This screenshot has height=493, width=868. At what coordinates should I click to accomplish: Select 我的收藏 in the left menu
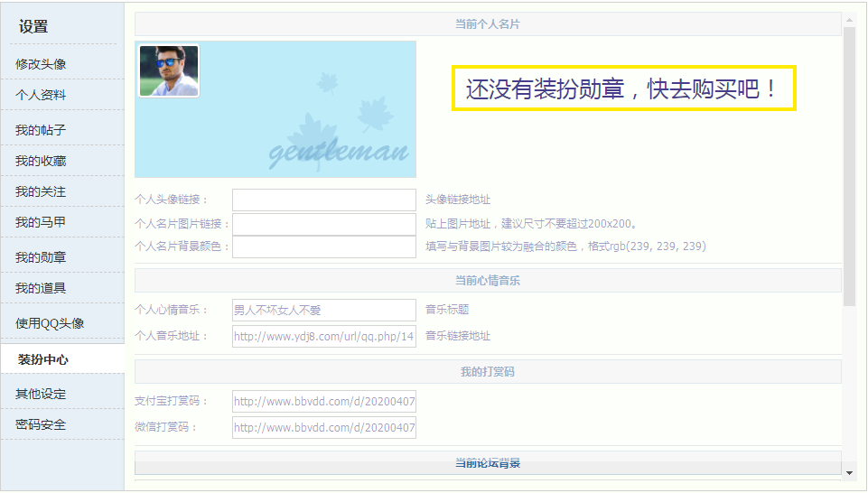(41, 161)
